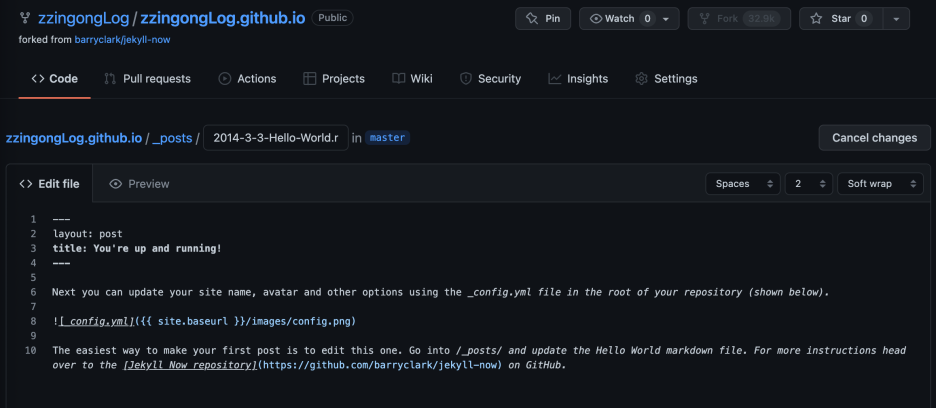
Task: Select the Edit file tab
Action: coord(49,184)
